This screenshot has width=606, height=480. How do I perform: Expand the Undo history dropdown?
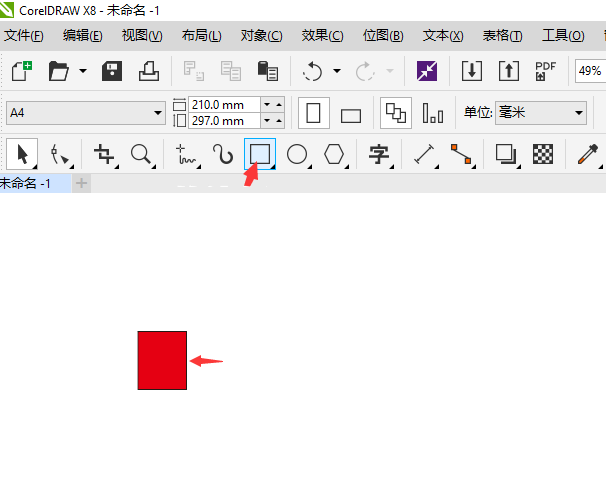point(337,71)
